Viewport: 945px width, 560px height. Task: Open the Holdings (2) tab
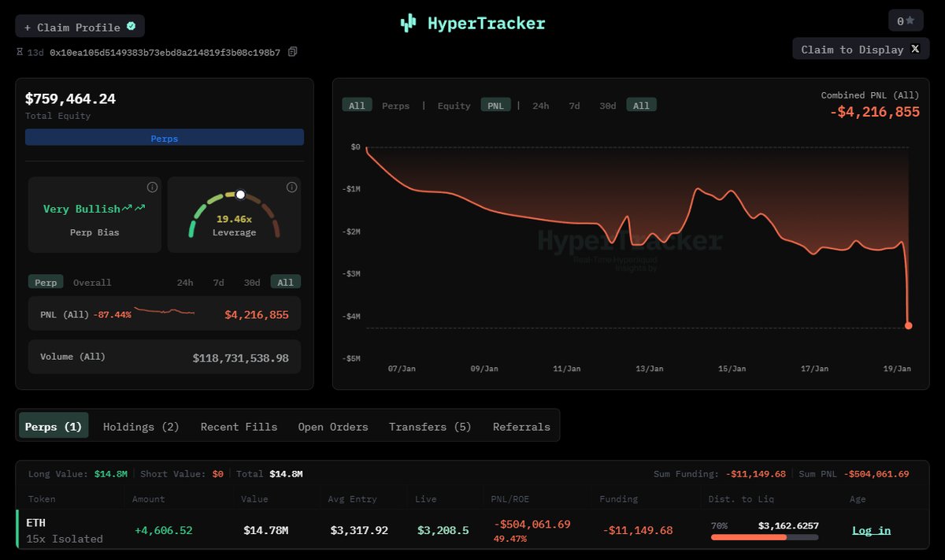(141, 427)
